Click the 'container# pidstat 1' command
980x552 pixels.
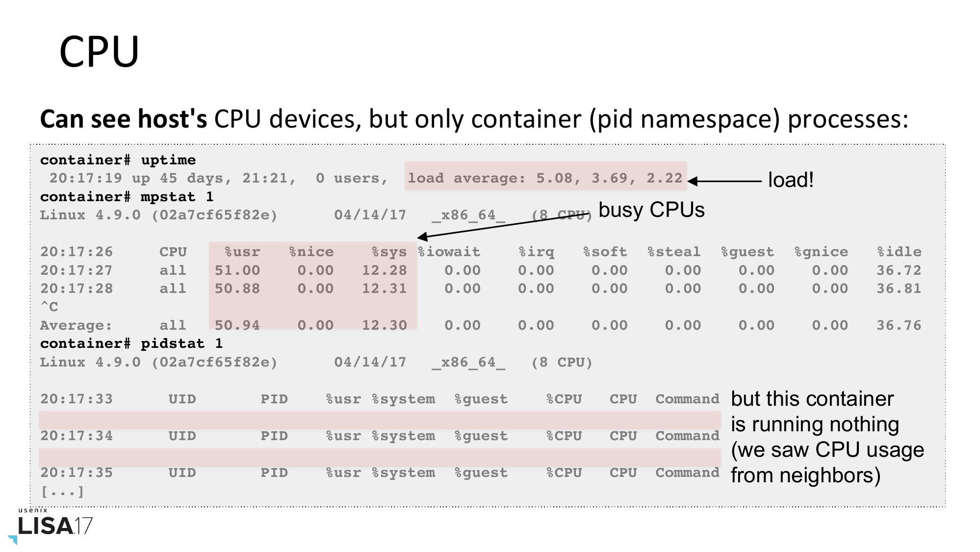[x=131, y=343]
